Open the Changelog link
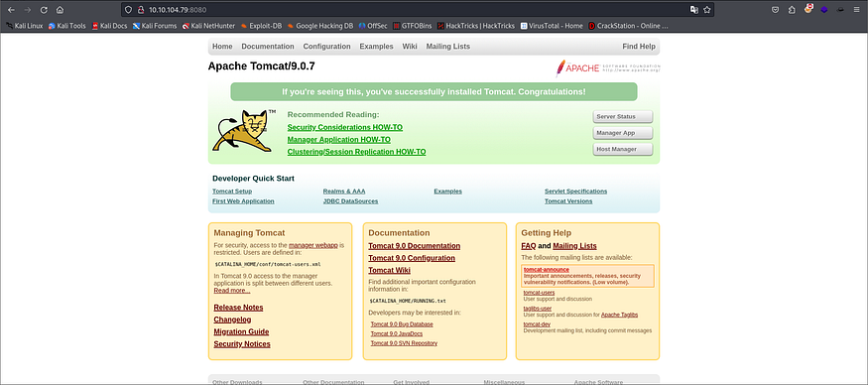Screen dimensions: 868x385 232,320
